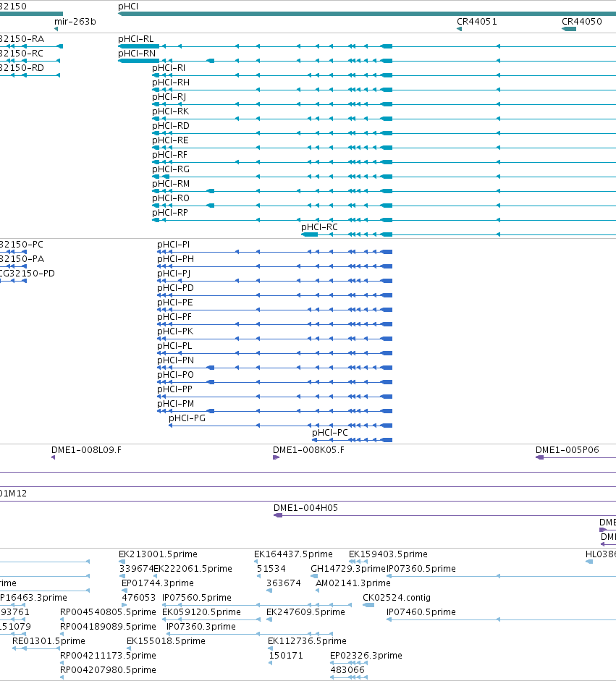Select protein label pHCl-PD
The height and width of the screenshot is (681, 616).
click(x=175, y=288)
